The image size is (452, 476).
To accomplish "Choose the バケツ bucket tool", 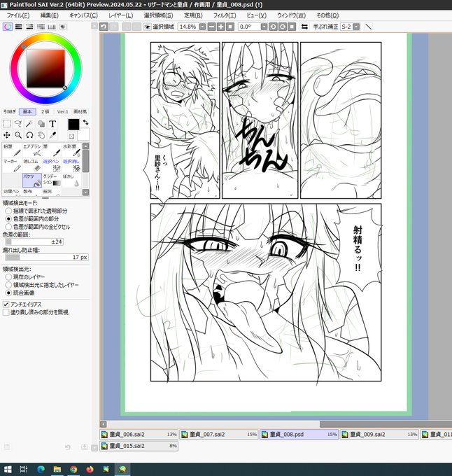I will tap(32, 181).
